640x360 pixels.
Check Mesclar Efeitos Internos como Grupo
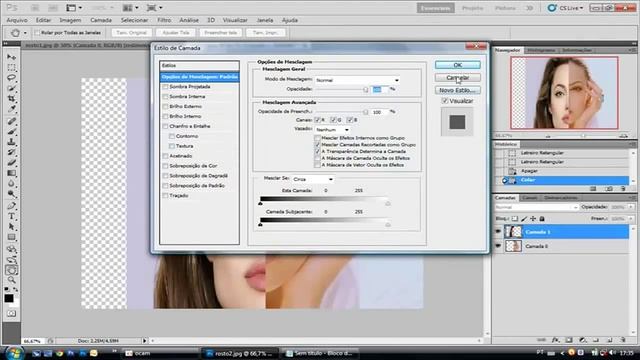click(x=317, y=138)
